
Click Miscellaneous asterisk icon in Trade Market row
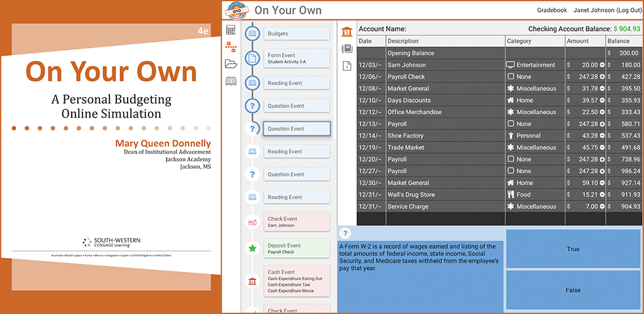[511, 148]
